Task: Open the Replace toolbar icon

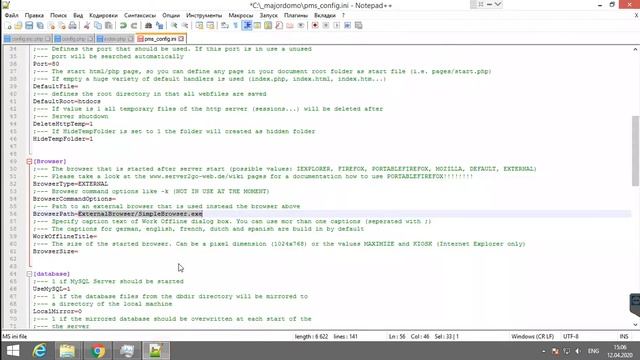Action: 160,26
